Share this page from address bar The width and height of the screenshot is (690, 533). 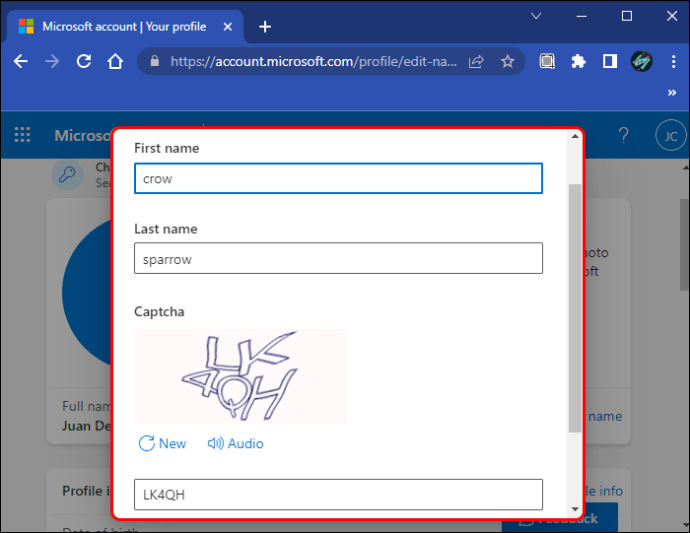coord(476,61)
